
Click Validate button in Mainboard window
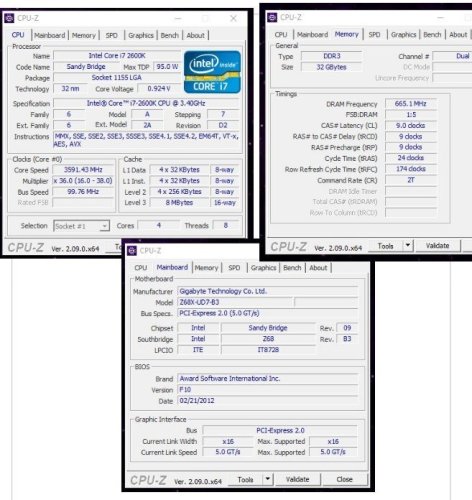[x=297, y=479]
